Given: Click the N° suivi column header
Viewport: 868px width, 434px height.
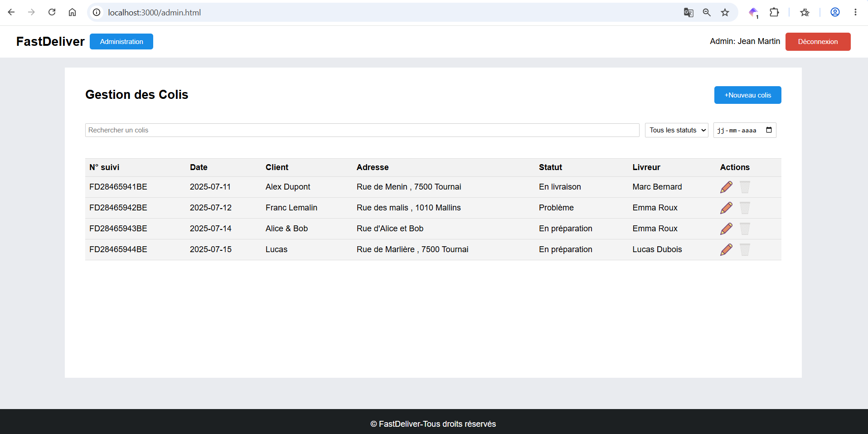Looking at the screenshot, I should pyautogui.click(x=104, y=167).
